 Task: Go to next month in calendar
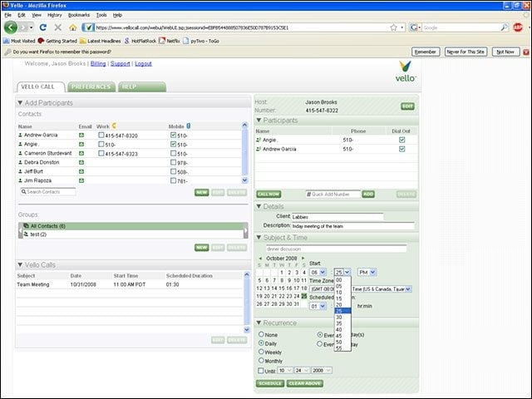303,259
